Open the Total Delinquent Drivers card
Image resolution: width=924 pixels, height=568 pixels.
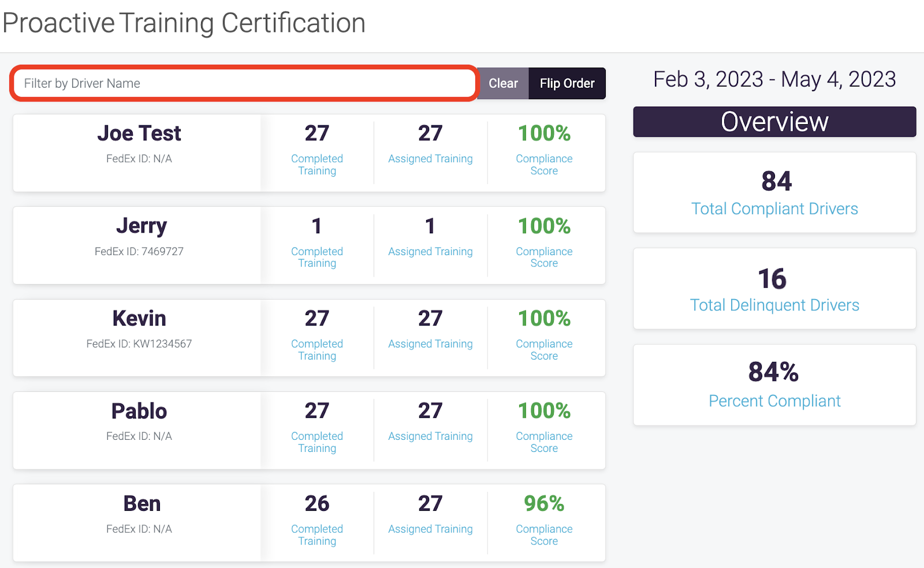[774, 289]
